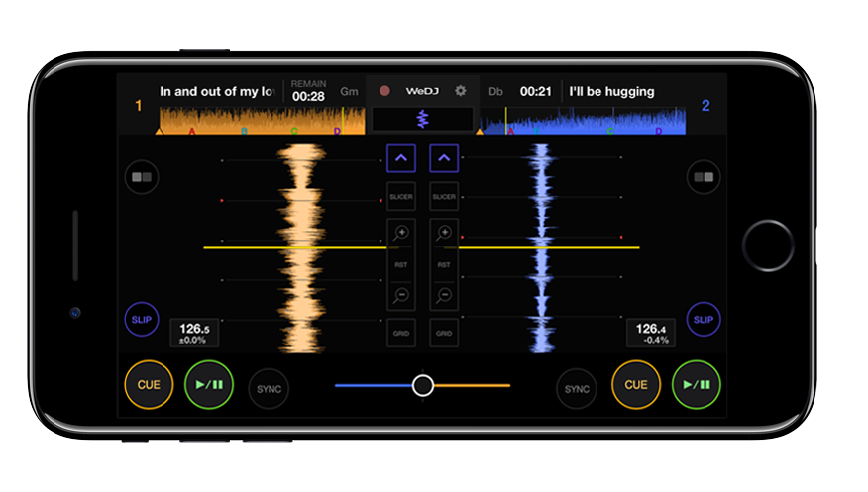Expand deck 1 panel with up chevron
The height and width of the screenshot is (492, 868).
click(x=400, y=157)
